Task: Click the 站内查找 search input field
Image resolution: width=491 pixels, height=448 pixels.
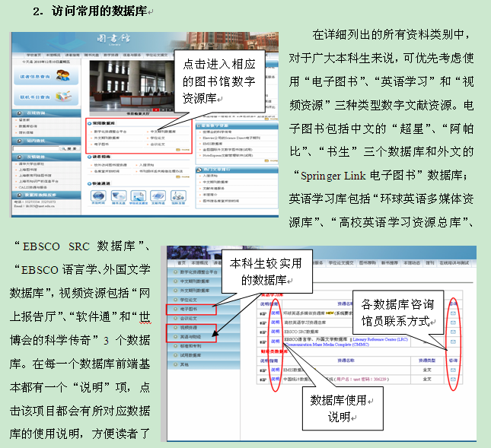Action: click(36, 148)
